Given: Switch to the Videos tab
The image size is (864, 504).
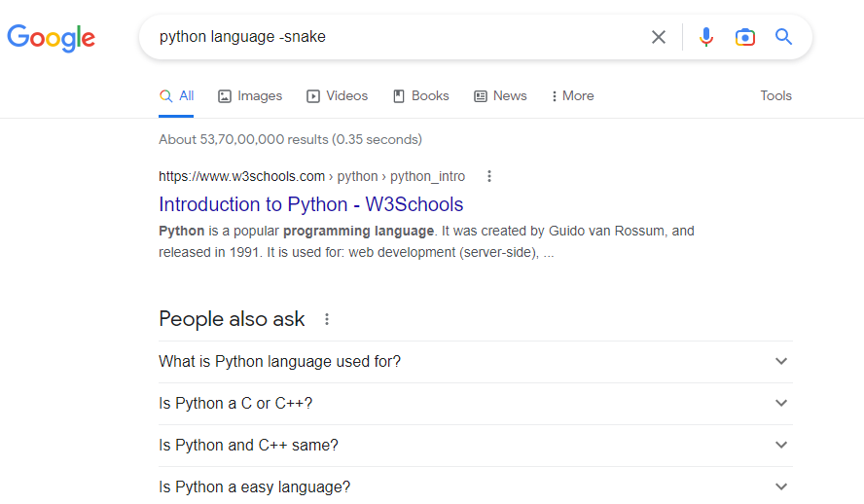Looking at the screenshot, I should [x=338, y=95].
